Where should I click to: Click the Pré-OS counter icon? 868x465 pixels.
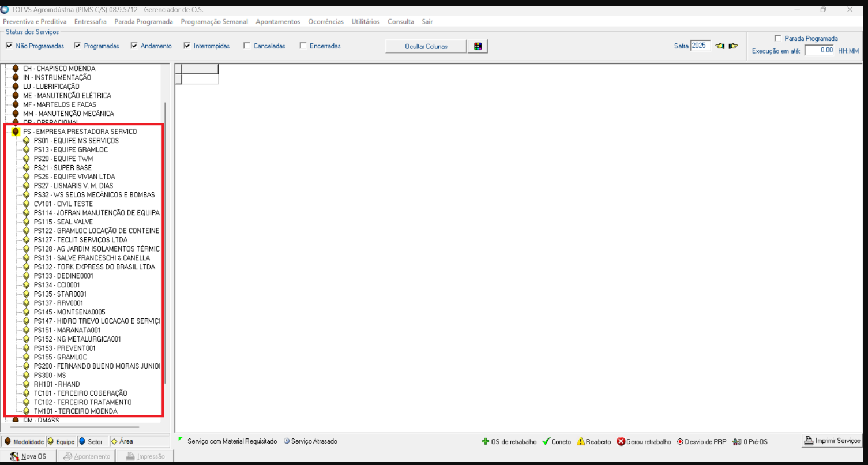(x=737, y=442)
